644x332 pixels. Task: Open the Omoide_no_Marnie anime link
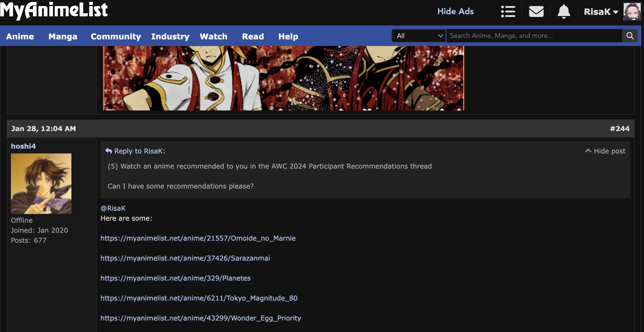coord(198,238)
